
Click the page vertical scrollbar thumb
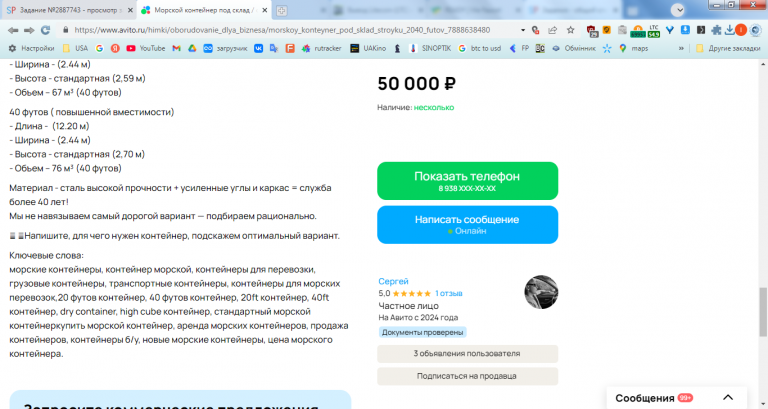pyautogui.click(x=763, y=312)
